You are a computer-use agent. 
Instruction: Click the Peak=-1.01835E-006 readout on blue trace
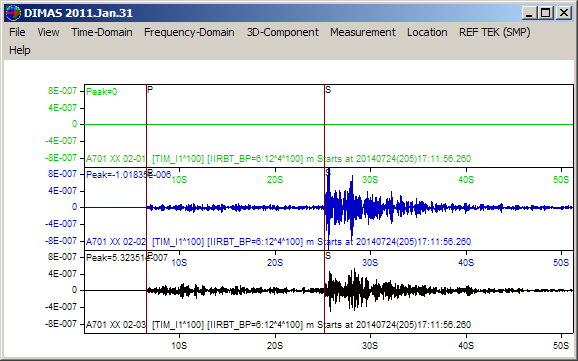(x=128, y=175)
